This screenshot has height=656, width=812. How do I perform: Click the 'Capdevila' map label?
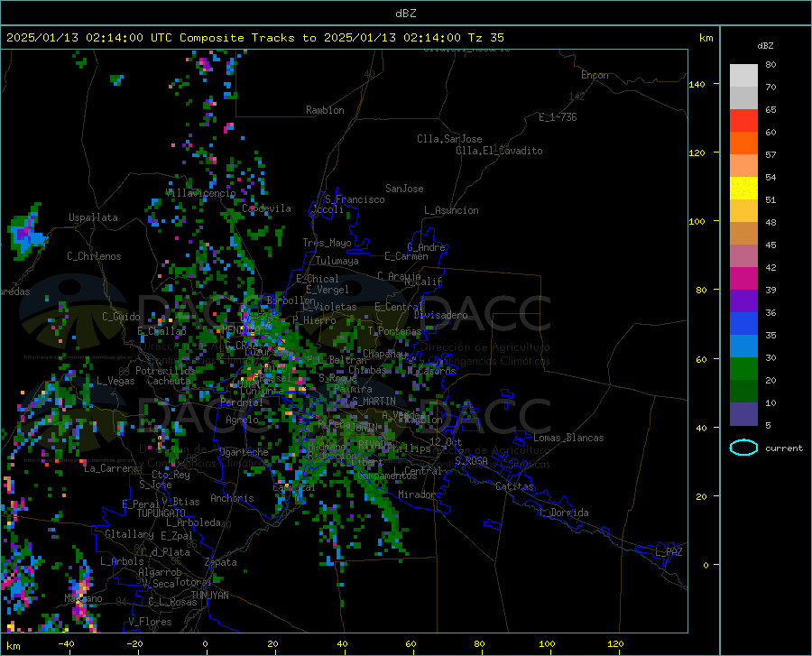coord(266,208)
